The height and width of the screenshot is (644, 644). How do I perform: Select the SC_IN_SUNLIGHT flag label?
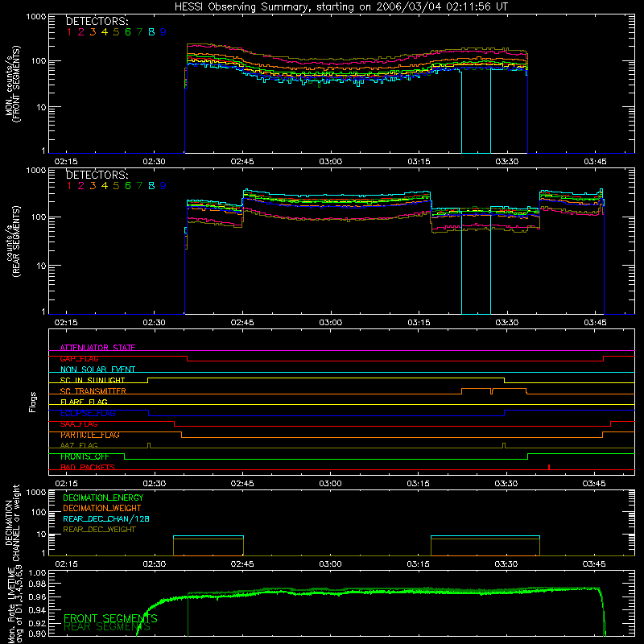93,380
